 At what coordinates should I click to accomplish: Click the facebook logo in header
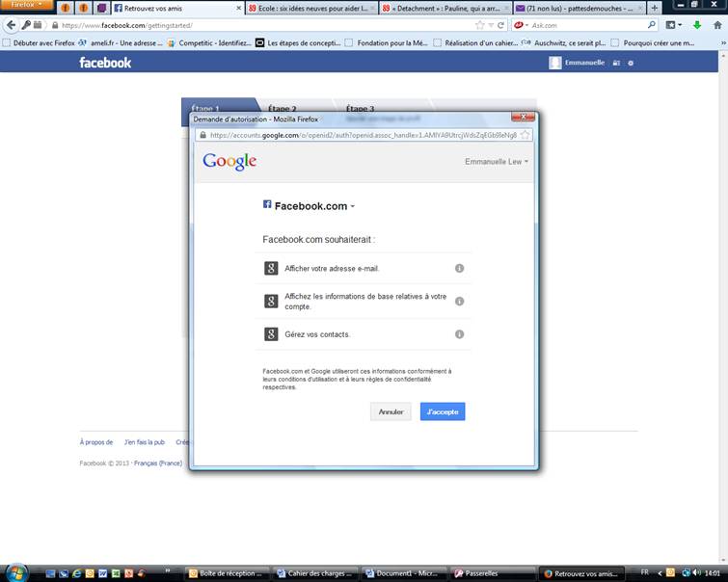coord(105,63)
